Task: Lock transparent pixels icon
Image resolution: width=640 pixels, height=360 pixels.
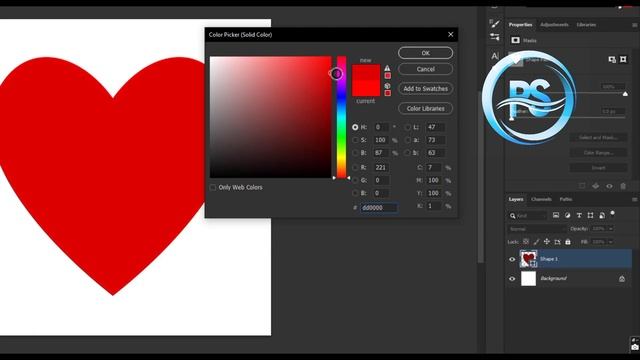Action: point(526,242)
